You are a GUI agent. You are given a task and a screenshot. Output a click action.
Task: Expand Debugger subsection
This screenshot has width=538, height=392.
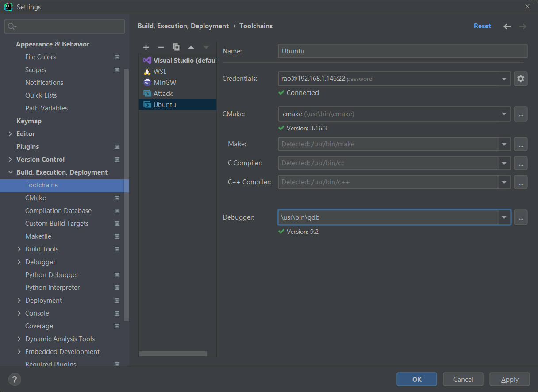pyautogui.click(x=19, y=262)
